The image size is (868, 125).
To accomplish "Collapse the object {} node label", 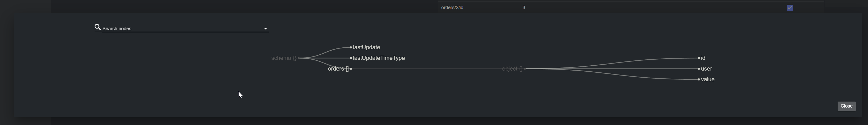I will pos(512,69).
